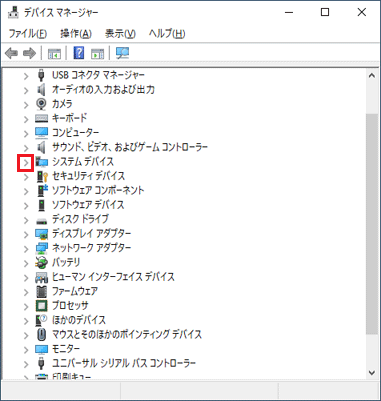Click the ユニバーサル シリアル バス コントローラー USB icon
The image size is (381, 401).
(x=41, y=363)
